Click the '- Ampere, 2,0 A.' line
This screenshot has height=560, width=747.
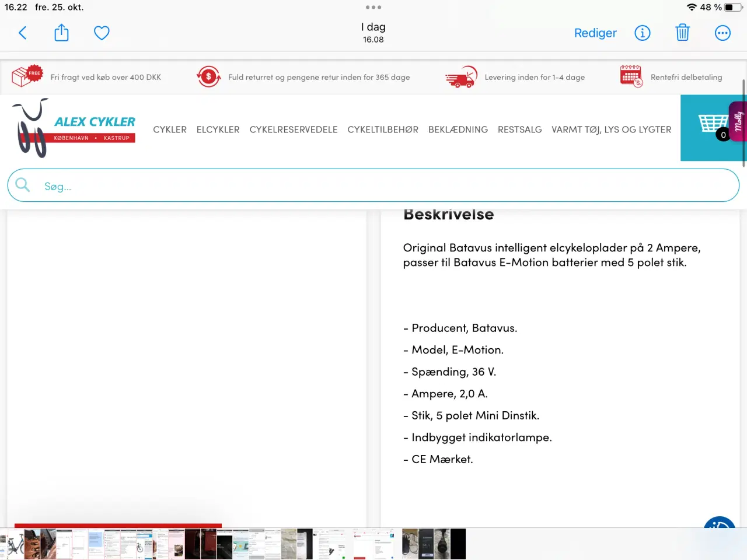tap(445, 394)
